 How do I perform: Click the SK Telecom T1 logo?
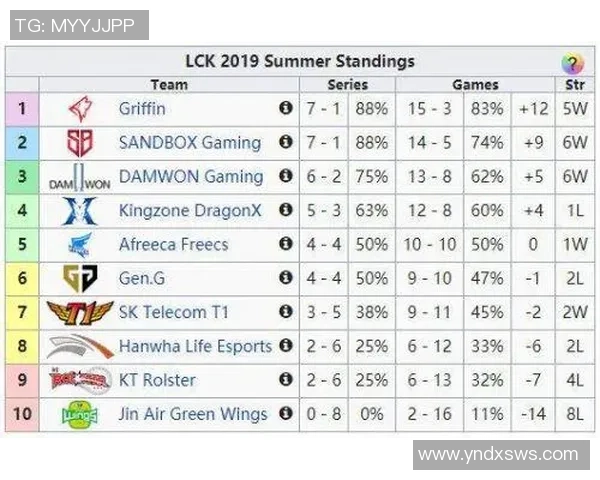click(79, 313)
